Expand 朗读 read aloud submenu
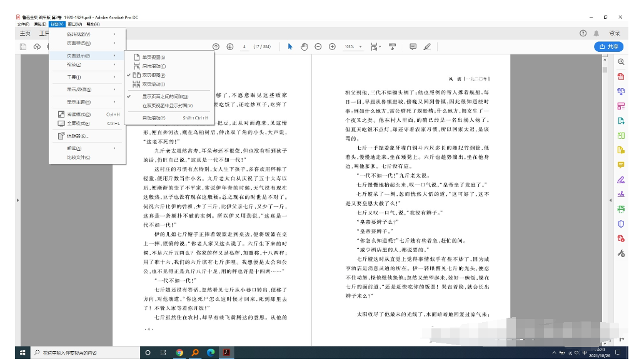This screenshot has width=644, height=364. click(87, 148)
